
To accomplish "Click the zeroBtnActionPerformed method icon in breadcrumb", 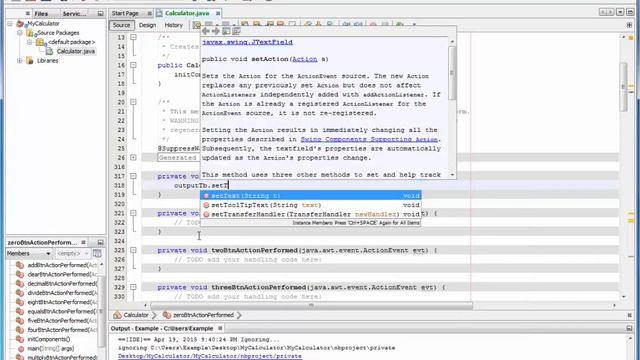I will [x=167, y=315].
